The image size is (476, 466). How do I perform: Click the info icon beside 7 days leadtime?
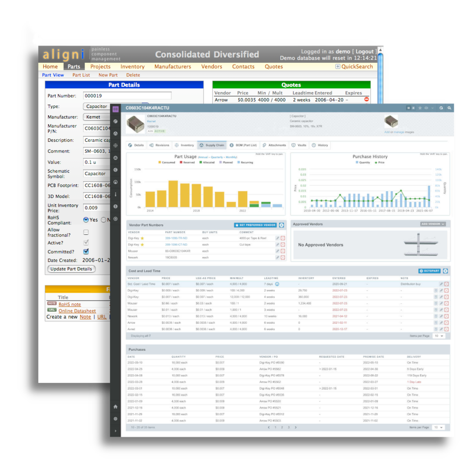277,284
